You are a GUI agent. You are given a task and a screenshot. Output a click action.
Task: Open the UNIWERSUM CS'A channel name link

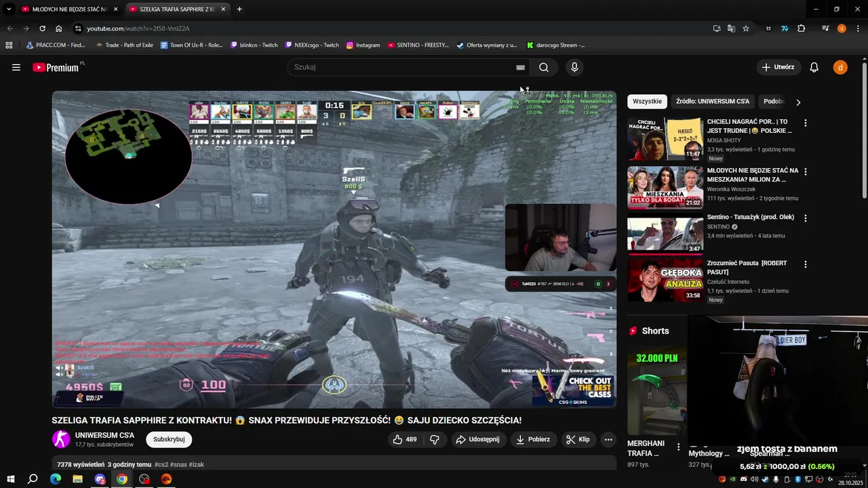[x=104, y=435]
